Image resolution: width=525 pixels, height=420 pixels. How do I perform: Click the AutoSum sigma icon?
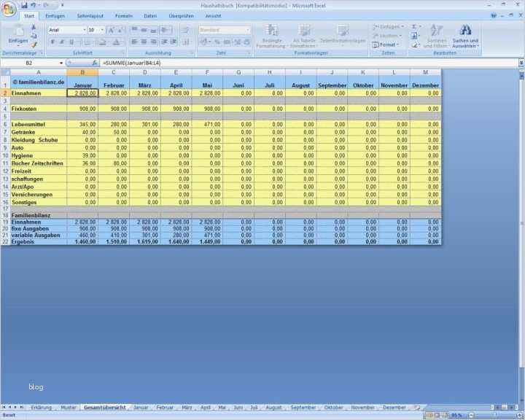(x=413, y=26)
